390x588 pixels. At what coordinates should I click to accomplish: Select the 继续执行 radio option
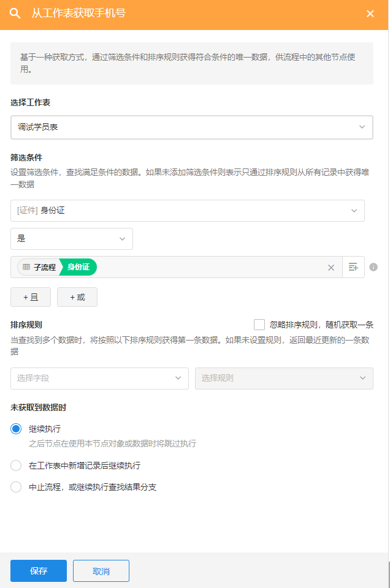tap(16, 429)
